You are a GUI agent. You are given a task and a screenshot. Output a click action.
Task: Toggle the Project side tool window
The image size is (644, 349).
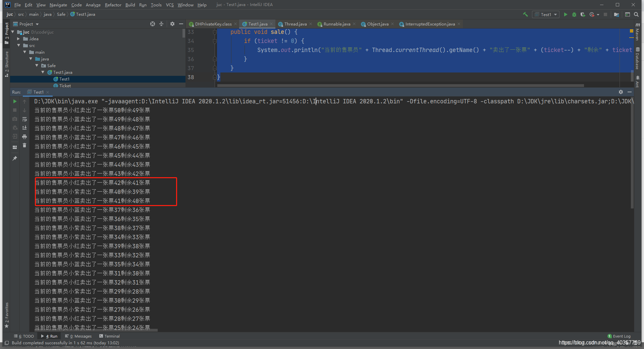7,33
